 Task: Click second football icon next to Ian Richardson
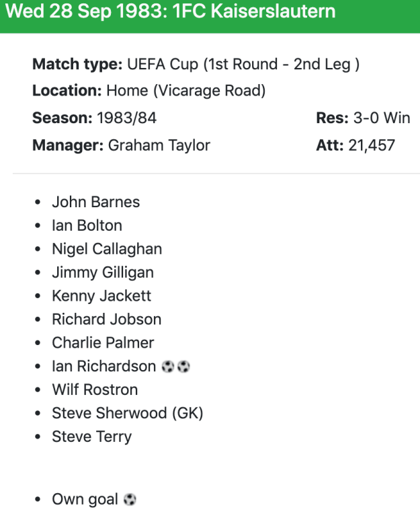183,367
